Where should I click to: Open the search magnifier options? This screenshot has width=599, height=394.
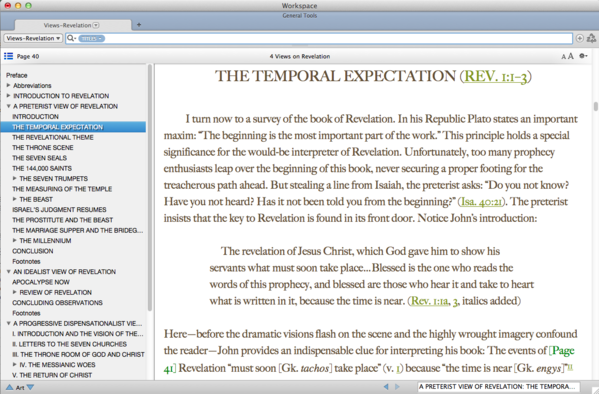coord(71,38)
